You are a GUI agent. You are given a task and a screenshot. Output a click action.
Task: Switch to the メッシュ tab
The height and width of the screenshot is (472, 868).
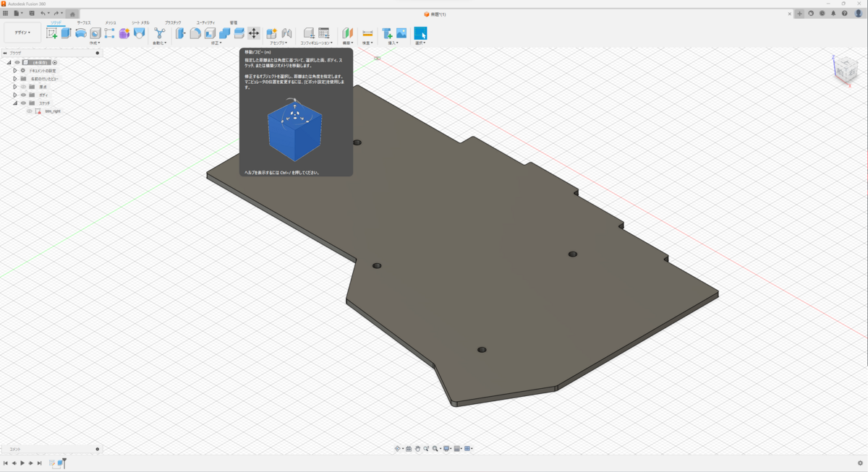click(x=111, y=23)
